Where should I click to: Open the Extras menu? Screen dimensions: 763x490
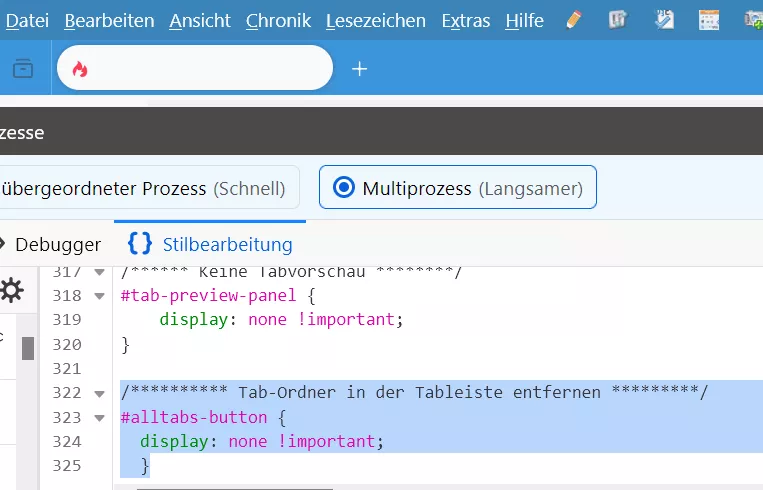(466, 21)
